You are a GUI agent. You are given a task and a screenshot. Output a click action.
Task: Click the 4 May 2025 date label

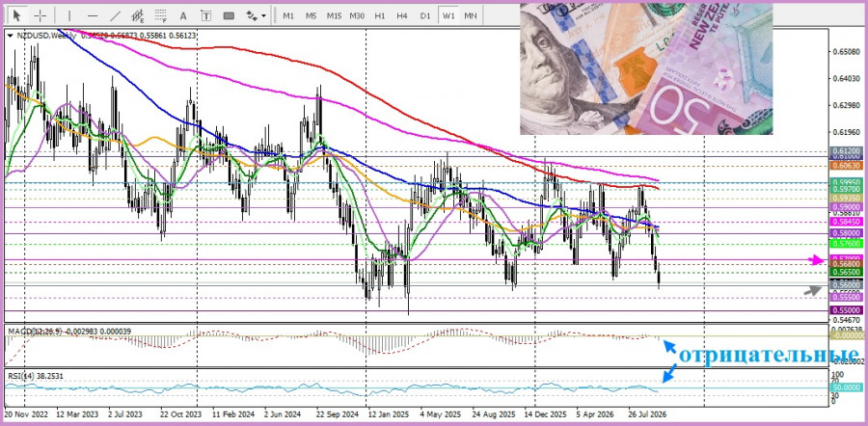[440, 413]
